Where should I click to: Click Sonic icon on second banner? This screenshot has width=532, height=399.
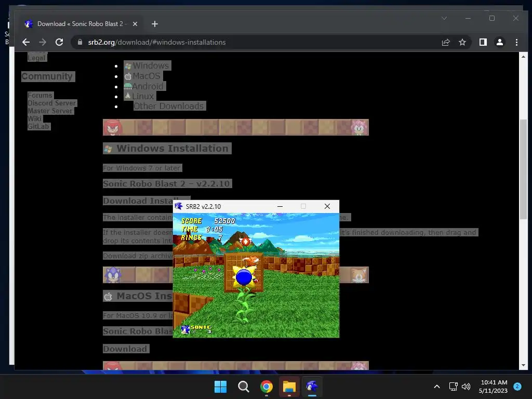point(113,275)
